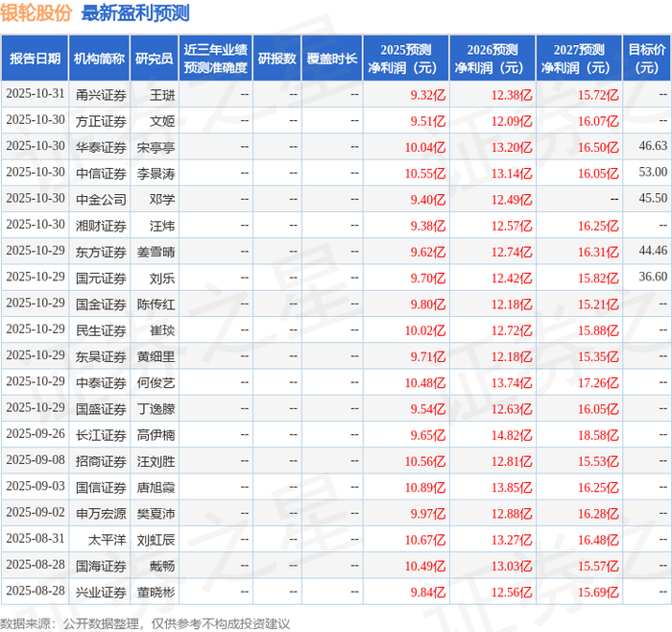This screenshot has width=672, height=632.
Task: Click 2027 profit value 18.58亿
Action: pyautogui.click(x=598, y=435)
